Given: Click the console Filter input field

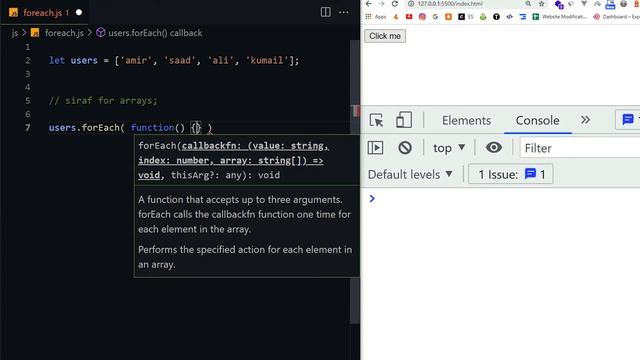Looking at the screenshot, I should (580, 148).
